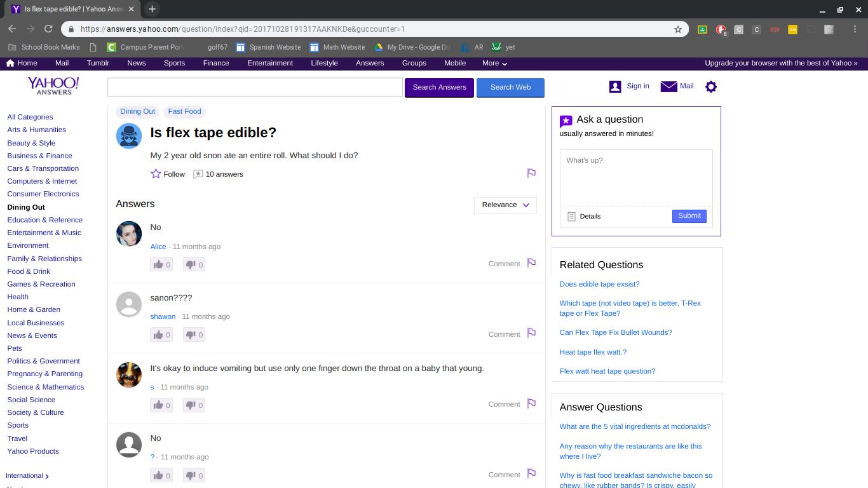Thumbs up Alice's answer
Screen dimensions: 868x488
[x=158, y=264]
